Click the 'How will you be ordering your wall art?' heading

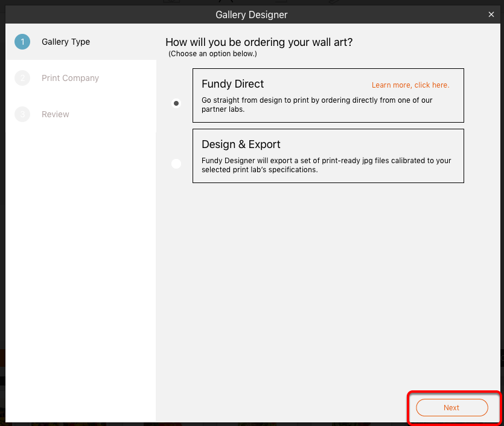[x=259, y=42]
